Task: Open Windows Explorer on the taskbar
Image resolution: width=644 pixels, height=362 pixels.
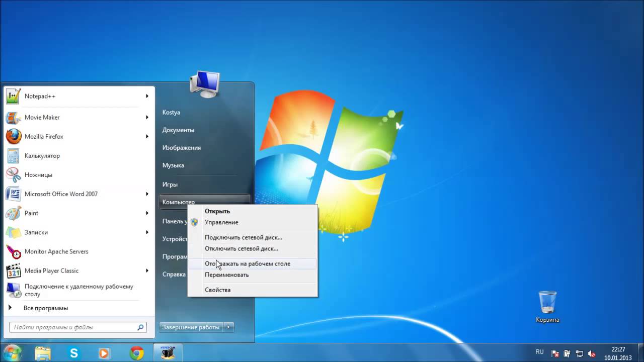Action: (x=43, y=353)
